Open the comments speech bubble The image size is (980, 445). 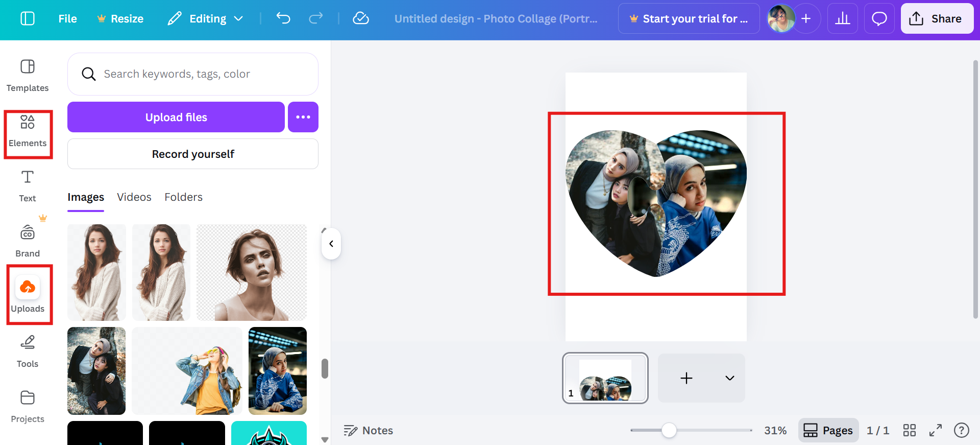879,19
